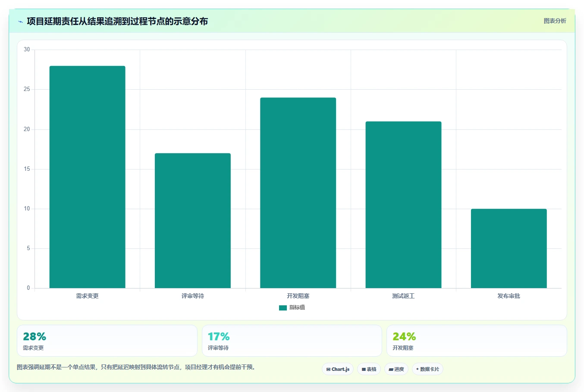The height and width of the screenshot is (392, 584).
Task: Click the y-axis value 25
Action: tap(27, 89)
